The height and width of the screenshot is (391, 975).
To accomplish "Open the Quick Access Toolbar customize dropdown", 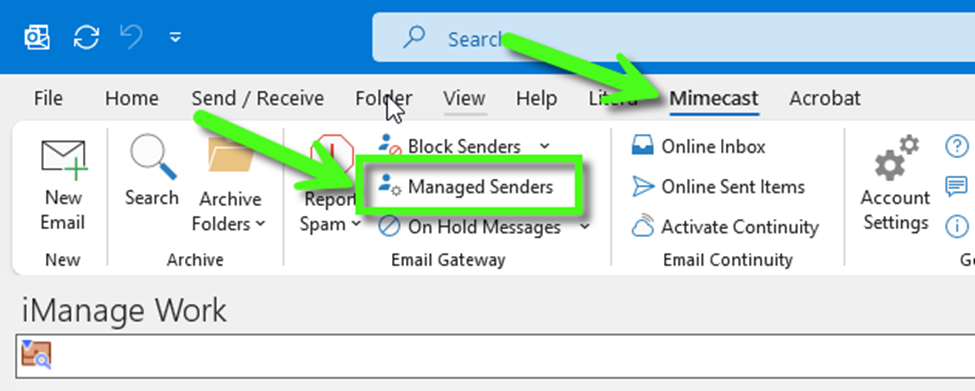I will [x=176, y=38].
